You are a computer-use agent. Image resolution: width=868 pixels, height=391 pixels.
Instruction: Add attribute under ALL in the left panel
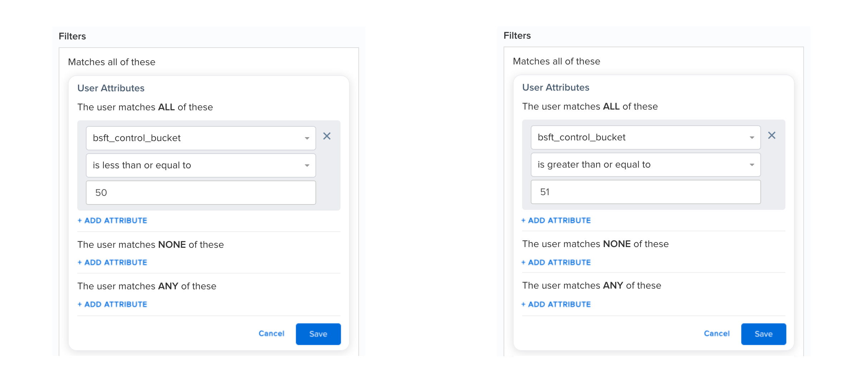(x=112, y=221)
